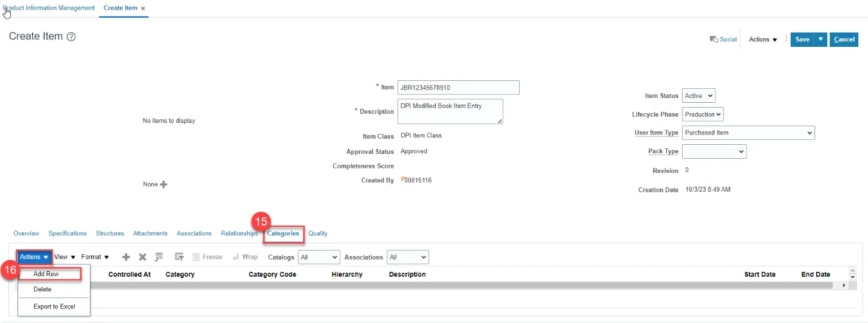This screenshot has width=868, height=323.
Task: Open the Lifecycle Phase dropdown
Action: [703, 114]
